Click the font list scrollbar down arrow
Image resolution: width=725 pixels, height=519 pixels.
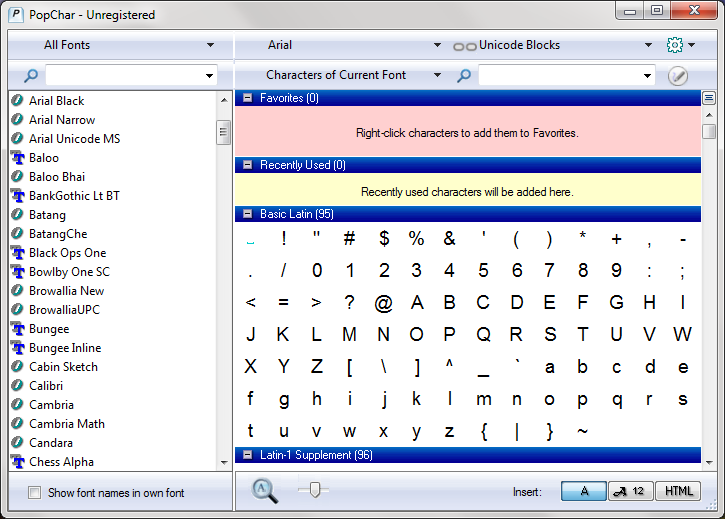coord(224,462)
